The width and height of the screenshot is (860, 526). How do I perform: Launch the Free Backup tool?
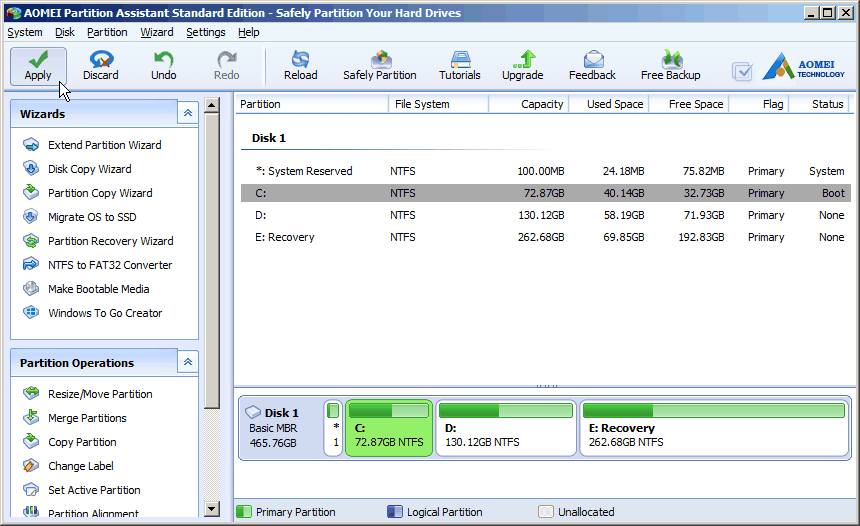tap(671, 66)
